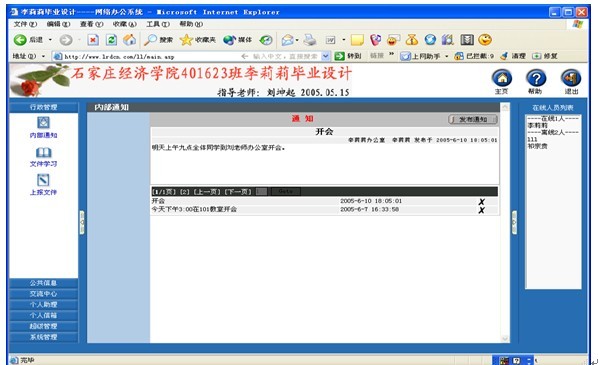The height and width of the screenshot is (365, 599).
Task: Expand the 交流中心 sidebar section
Action: (x=44, y=294)
